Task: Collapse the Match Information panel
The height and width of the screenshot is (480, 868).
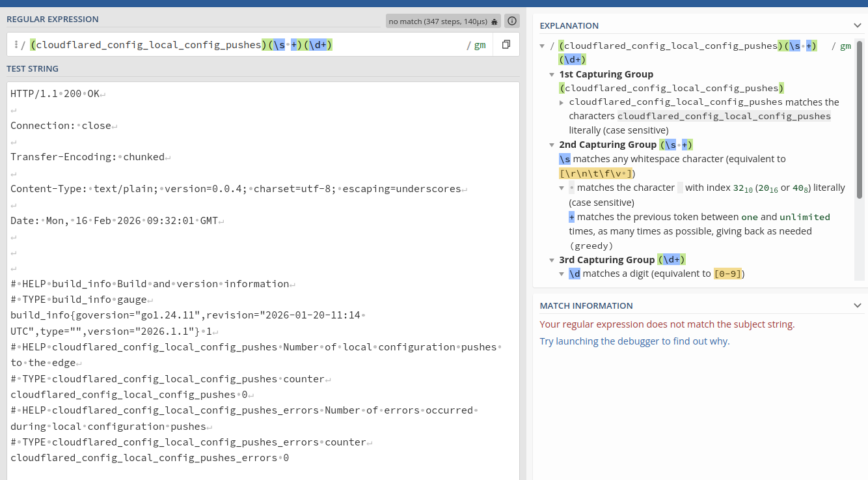Action: [857, 305]
